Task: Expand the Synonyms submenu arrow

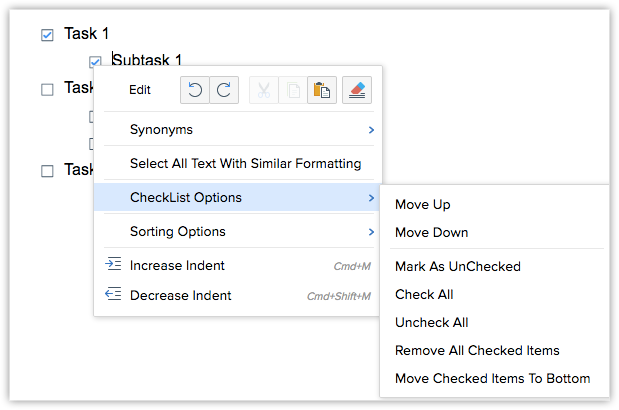Action: pos(371,130)
